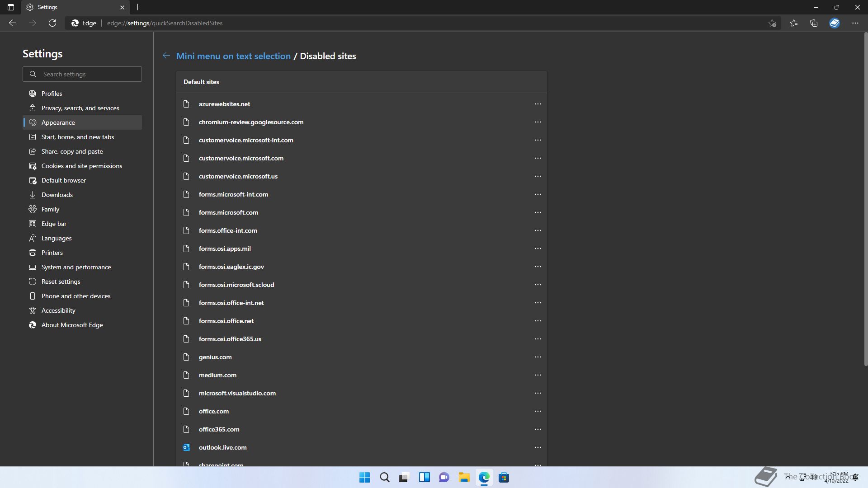Go back using the breadcrumb back arrow
Screen dimensions: 868x488
point(166,56)
